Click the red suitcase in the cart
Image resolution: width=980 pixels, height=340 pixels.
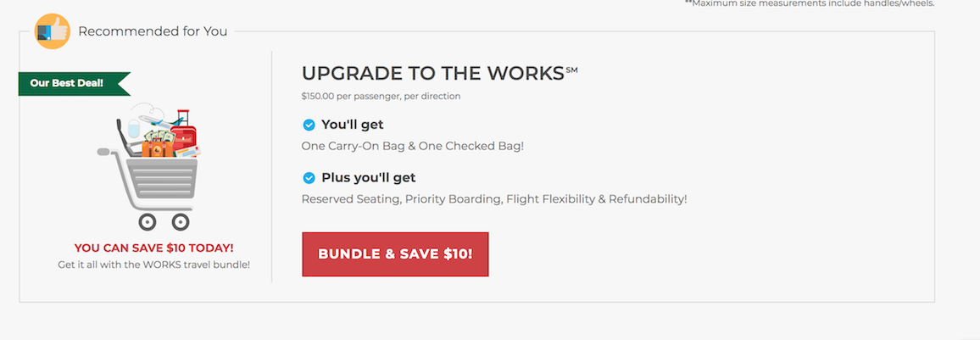[x=183, y=132]
